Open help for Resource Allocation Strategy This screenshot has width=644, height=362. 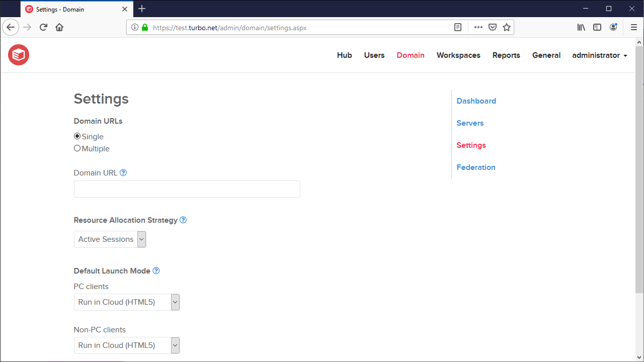click(183, 220)
